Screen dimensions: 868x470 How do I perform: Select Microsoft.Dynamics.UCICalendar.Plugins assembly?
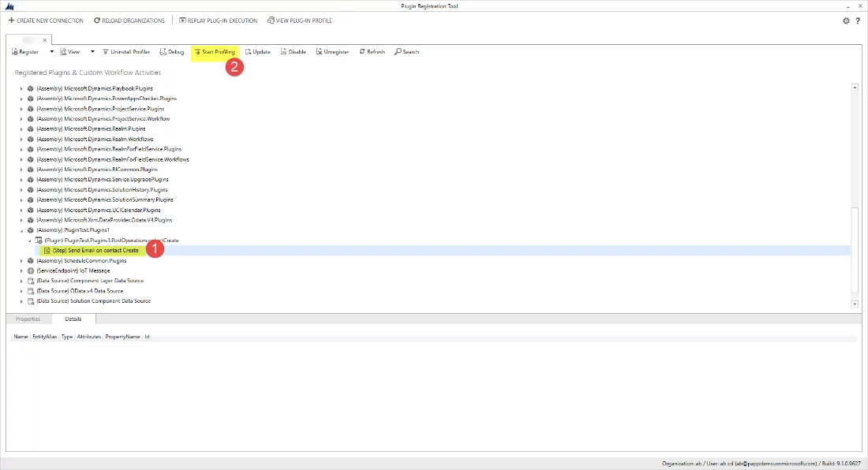point(99,210)
